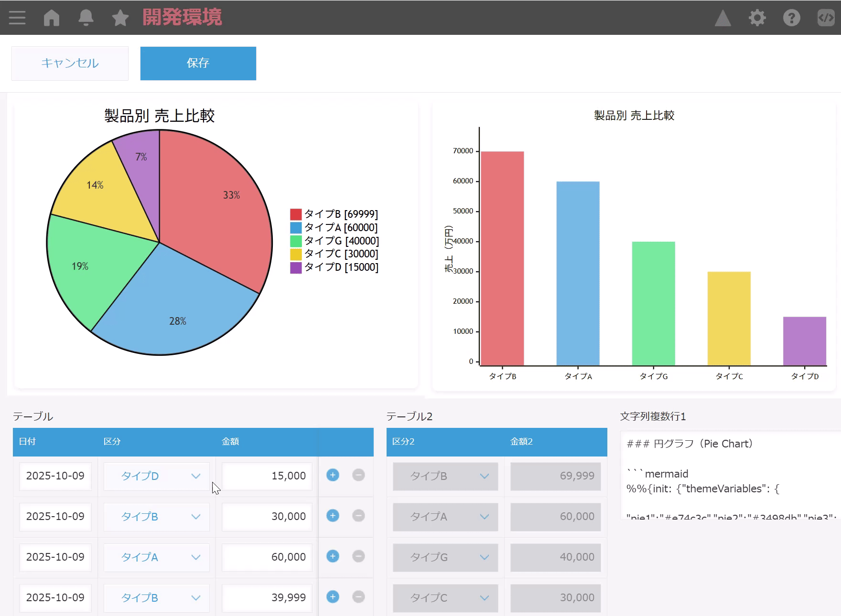Click the first row date field 2025-10-09
The height and width of the screenshot is (616, 841).
click(55, 476)
